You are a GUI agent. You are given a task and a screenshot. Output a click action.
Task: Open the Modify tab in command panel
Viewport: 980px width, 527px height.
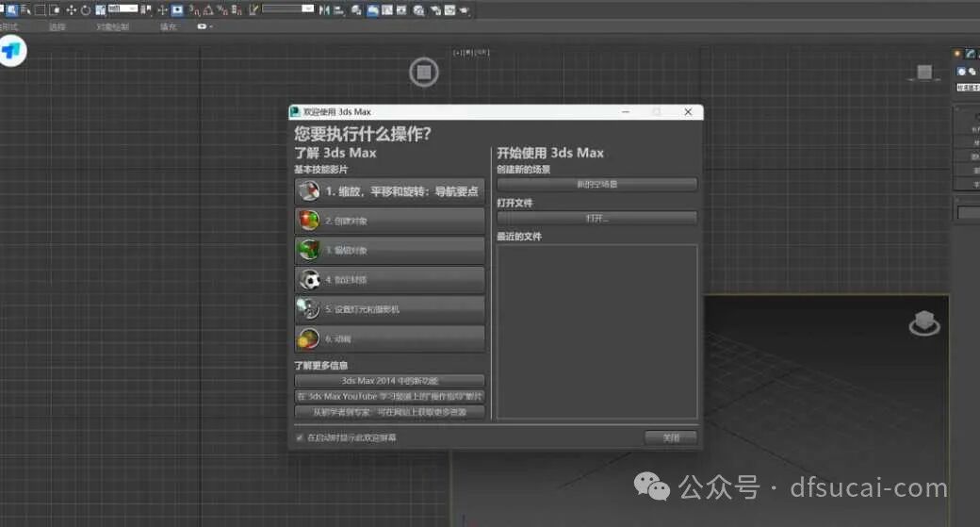tap(970, 54)
